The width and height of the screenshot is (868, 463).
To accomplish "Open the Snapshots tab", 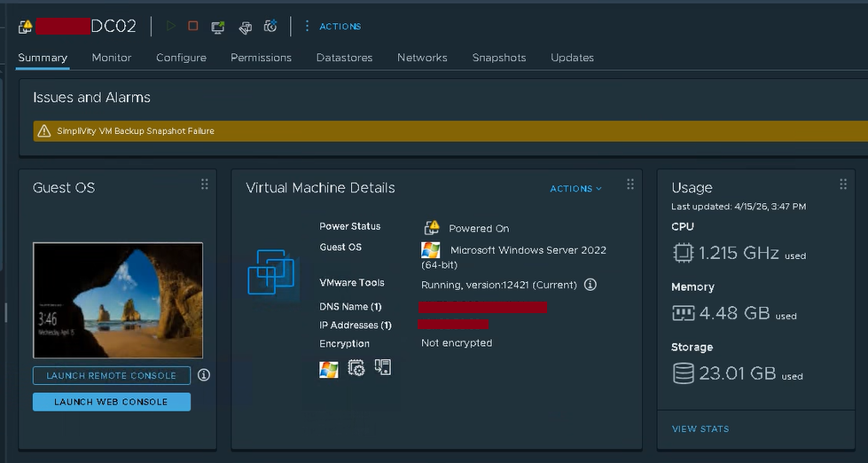I will click(x=498, y=58).
